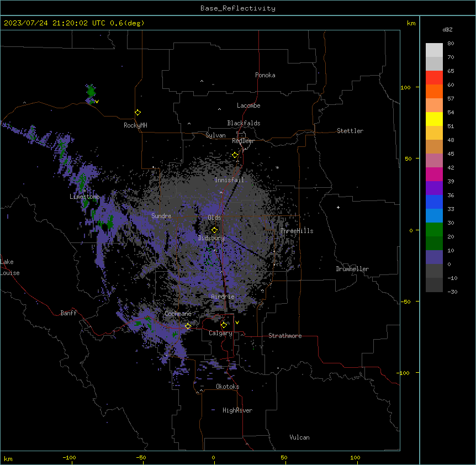476x465 pixels.
Task: Select the Lacombe city label
Action: click(248, 105)
